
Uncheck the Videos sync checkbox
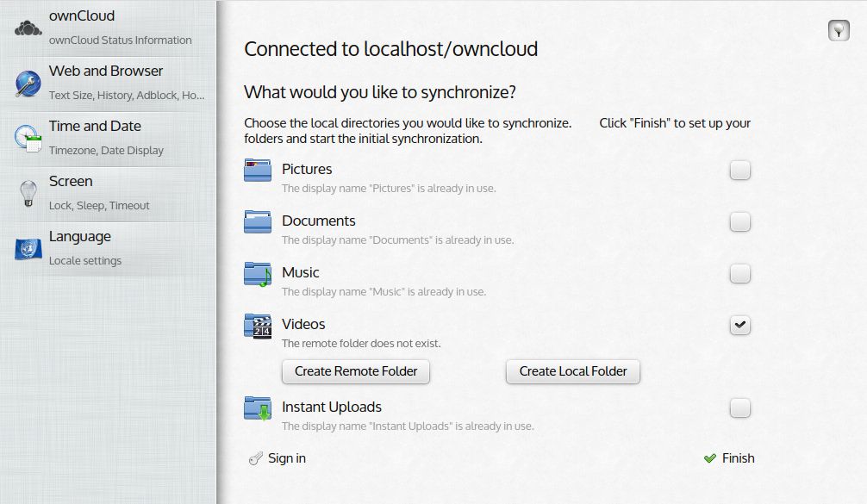point(739,325)
